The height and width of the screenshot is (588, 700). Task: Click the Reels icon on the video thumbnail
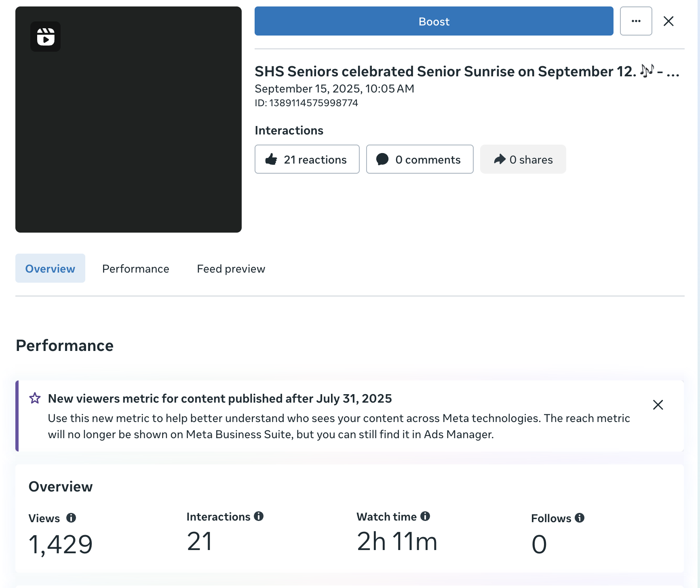tap(46, 37)
